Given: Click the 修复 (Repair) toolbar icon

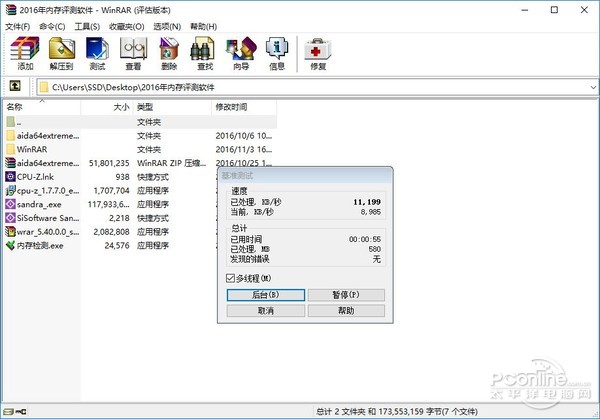Looking at the screenshot, I should (x=318, y=54).
